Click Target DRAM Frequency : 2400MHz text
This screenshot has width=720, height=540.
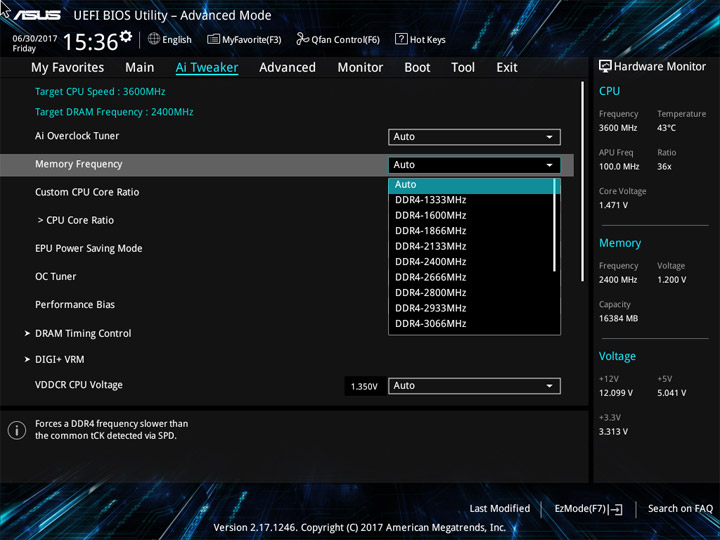(x=114, y=112)
